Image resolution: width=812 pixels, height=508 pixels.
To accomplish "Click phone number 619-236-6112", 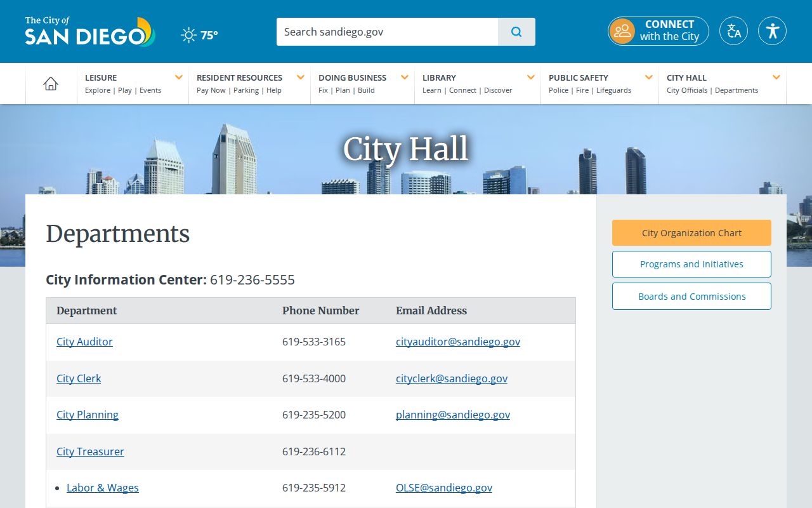I will tap(314, 451).
